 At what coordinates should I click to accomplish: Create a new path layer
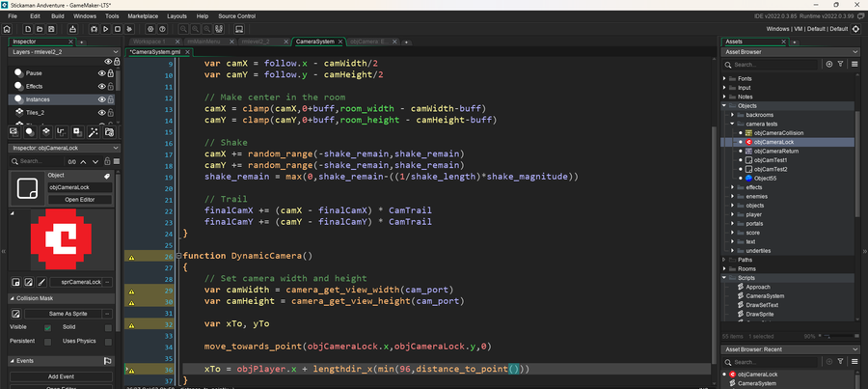pos(62,131)
